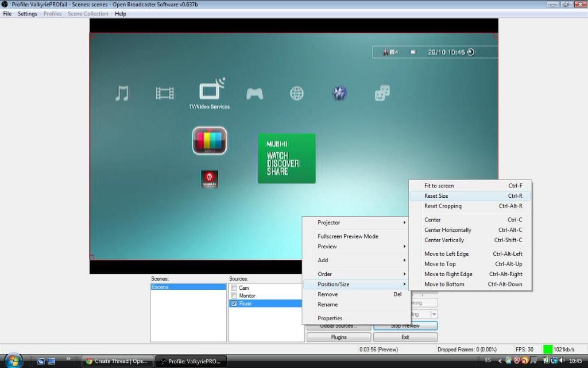Uncheck the Roxio source checkbox
Screen dimensions: 588x368
(234, 304)
